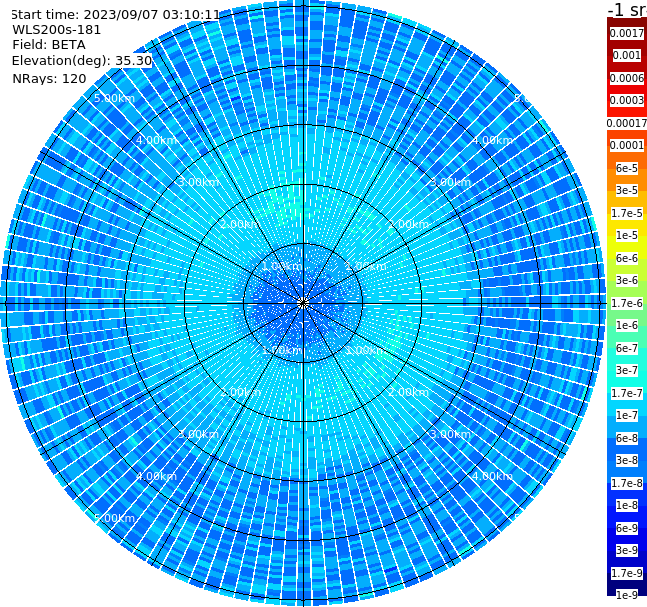This screenshot has width=647, height=607.
Task: Click the 1e-7 colorbar label
Action: (627, 415)
